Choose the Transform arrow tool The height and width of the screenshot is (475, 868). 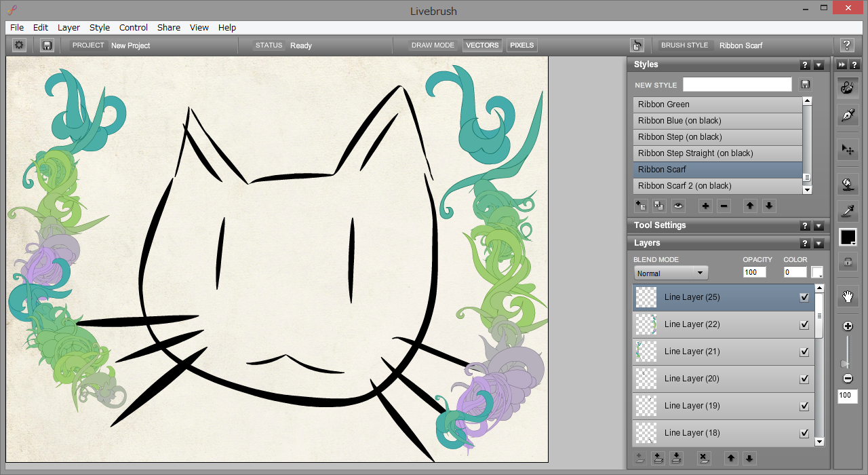pyautogui.click(x=848, y=149)
